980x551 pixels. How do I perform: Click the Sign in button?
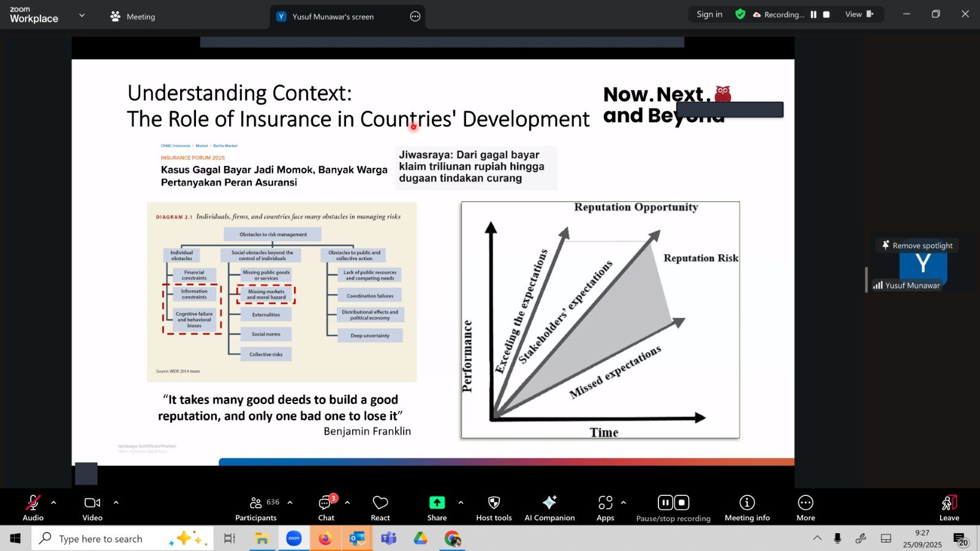click(709, 15)
